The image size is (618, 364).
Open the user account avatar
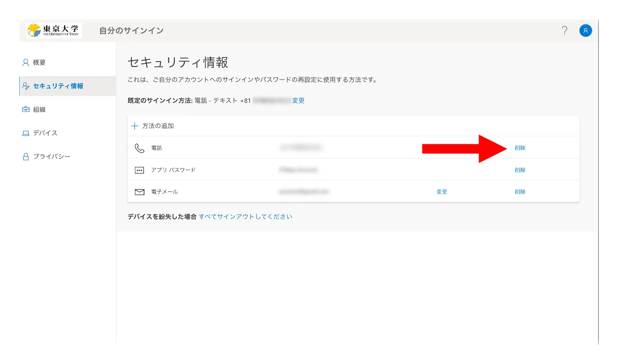click(x=585, y=30)
